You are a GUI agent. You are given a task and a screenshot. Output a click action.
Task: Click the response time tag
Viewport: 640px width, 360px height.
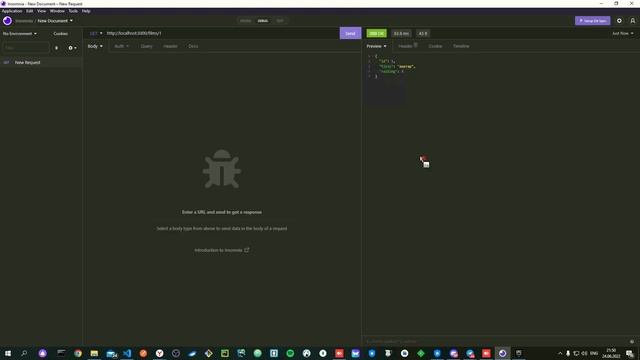tap(401, 33)
